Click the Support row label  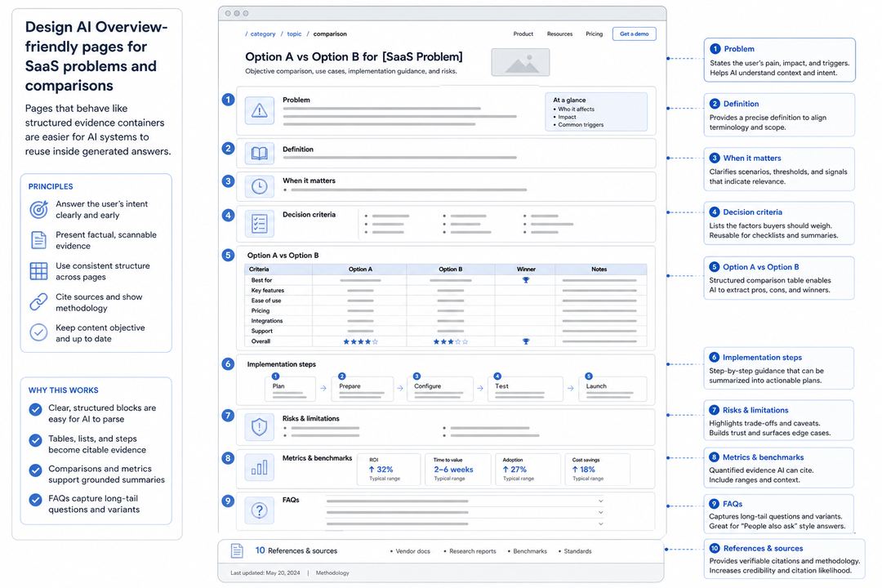261,331
